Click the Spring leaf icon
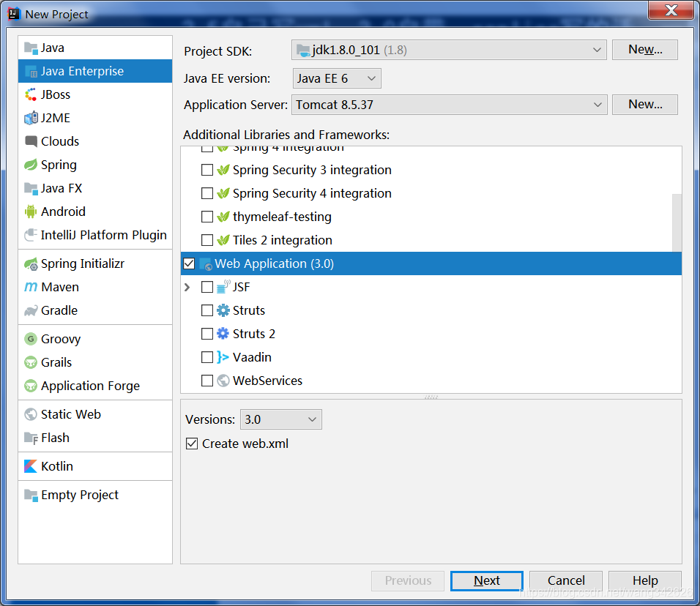700x606 pixels. pyautogui.click(x=31, y=165)
